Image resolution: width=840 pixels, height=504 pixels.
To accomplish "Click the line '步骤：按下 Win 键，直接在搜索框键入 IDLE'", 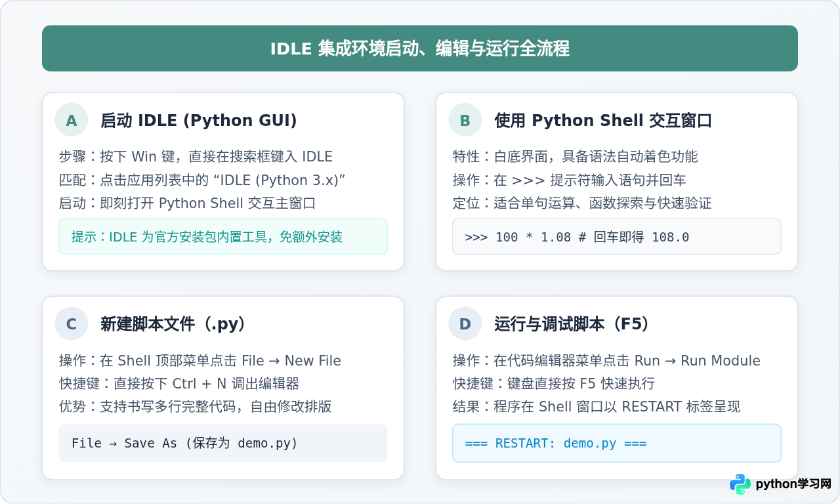I will tap(196, 157).
